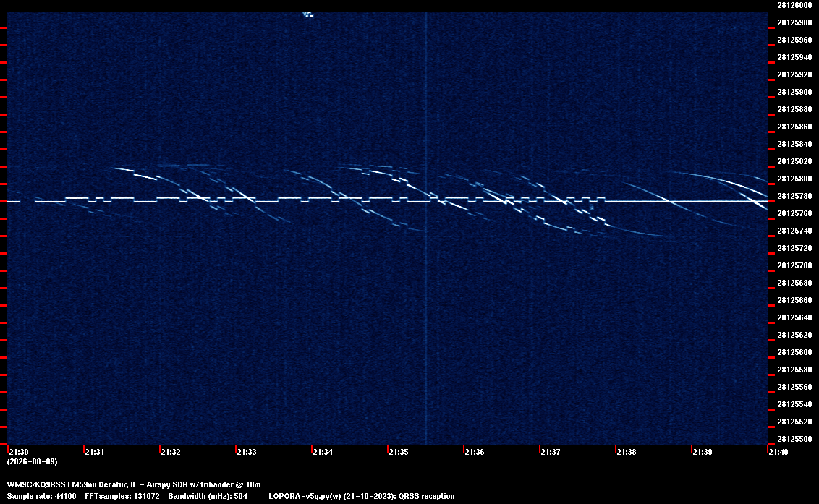Screen dimensions: 819x504
Task: Click the 21:39 time axis label
Action: click(x=703, y=452)
